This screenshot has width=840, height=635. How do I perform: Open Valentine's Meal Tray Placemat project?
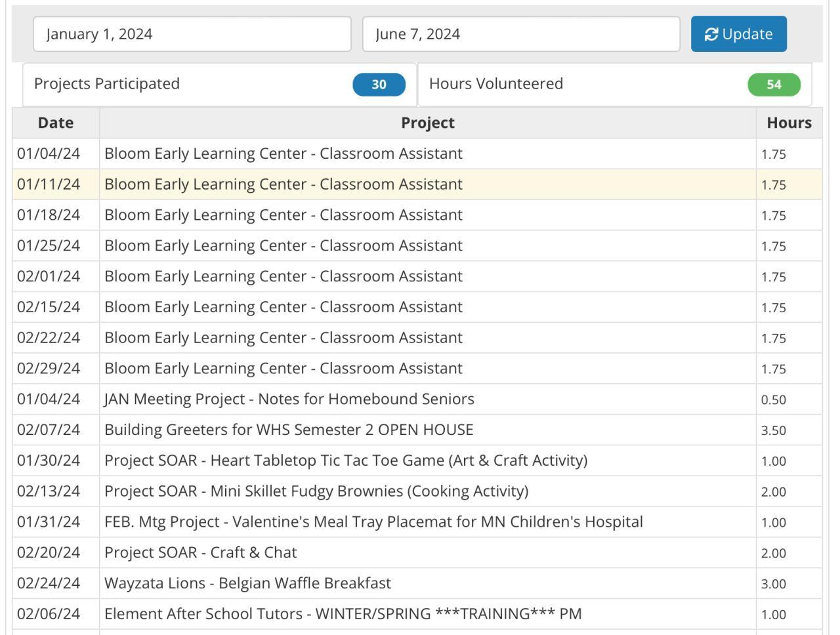point(373,522)
